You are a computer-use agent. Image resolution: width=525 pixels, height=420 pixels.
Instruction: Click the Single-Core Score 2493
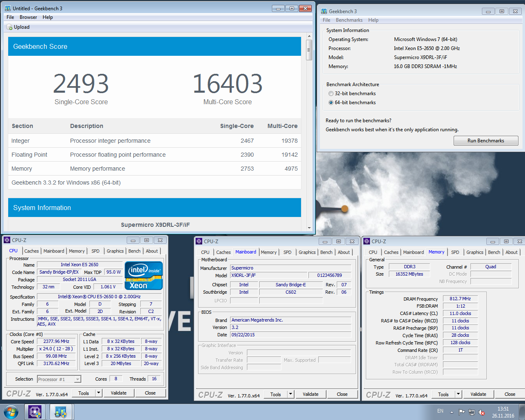coord(81,84)
